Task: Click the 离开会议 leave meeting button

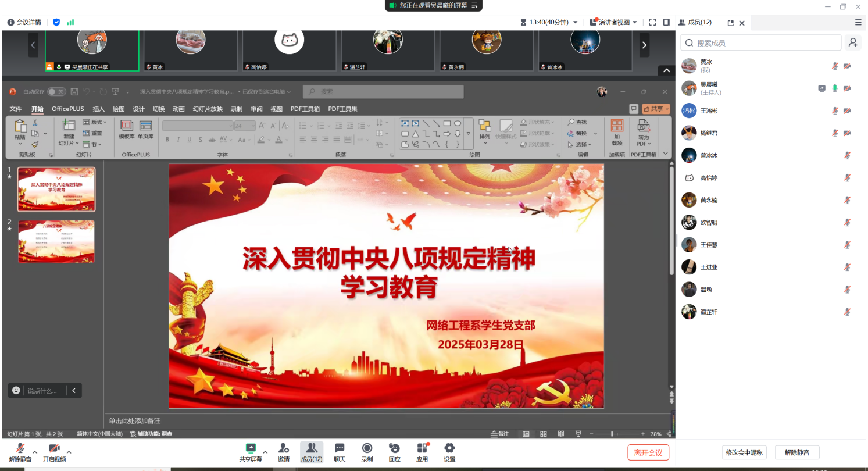Action: point(648,452)
